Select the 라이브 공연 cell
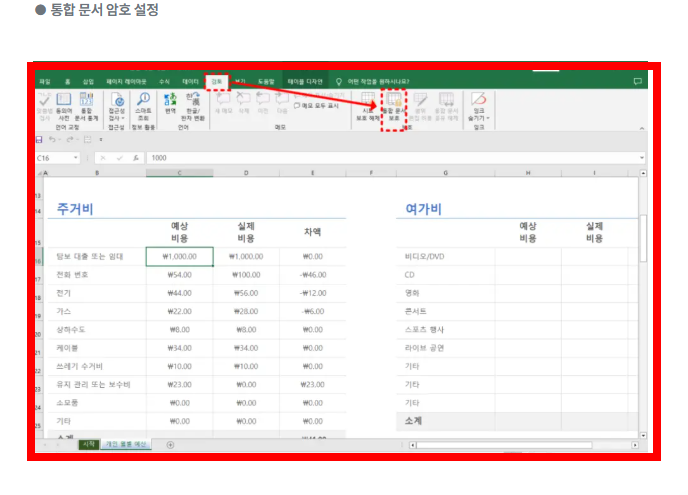This screenshot has width=688, height=495. pos(445,348)
